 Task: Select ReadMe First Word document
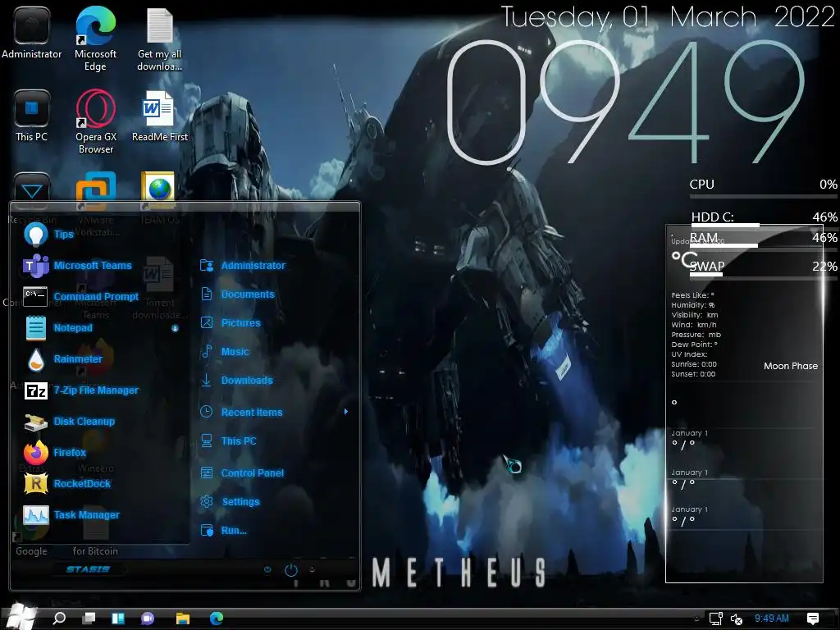160,116
